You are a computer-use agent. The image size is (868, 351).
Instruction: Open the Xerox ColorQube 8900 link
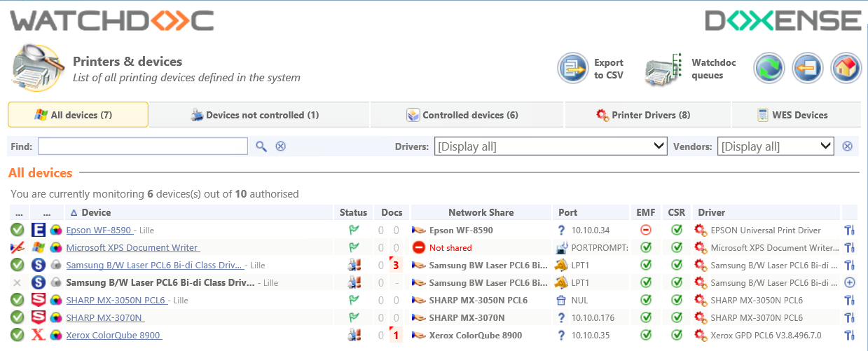[114, 335]
